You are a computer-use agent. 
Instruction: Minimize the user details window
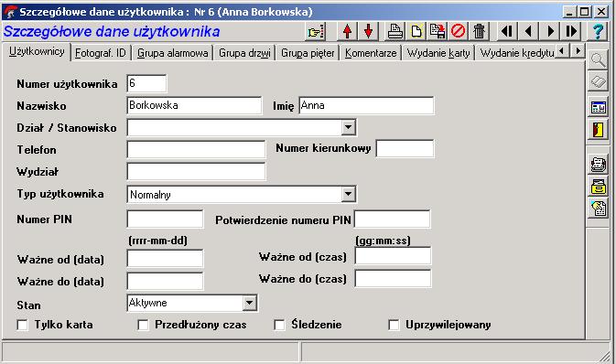[x=568, y=12]
